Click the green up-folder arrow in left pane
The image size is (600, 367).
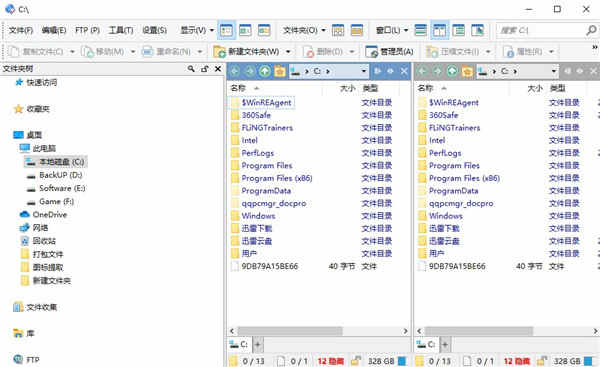point(264,71)
